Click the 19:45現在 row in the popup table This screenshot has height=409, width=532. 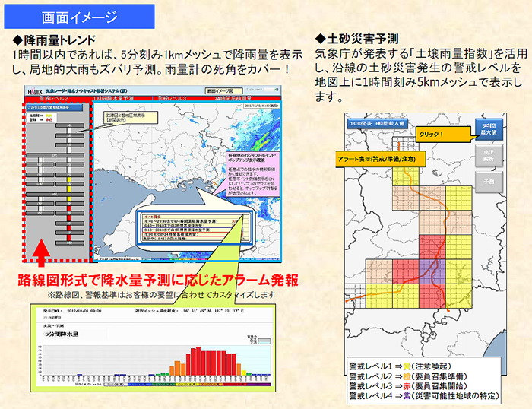tap(195, 217)
